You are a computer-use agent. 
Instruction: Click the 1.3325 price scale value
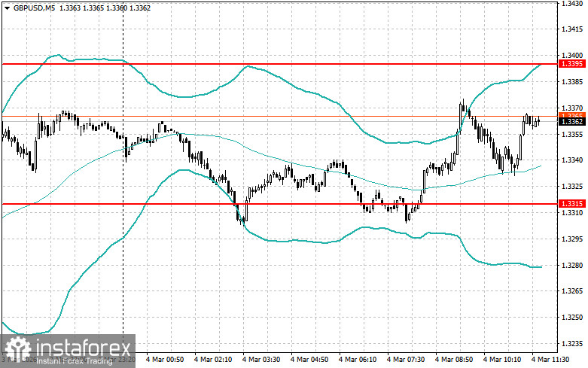(572, 187)
